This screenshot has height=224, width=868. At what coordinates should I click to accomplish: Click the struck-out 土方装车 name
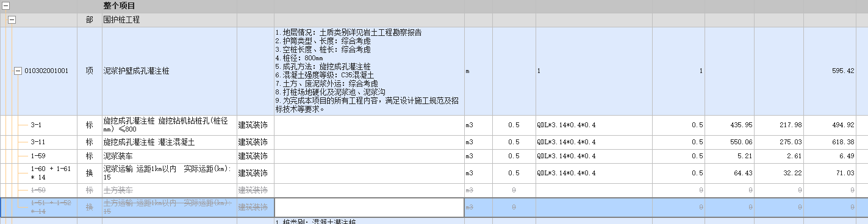169,191
